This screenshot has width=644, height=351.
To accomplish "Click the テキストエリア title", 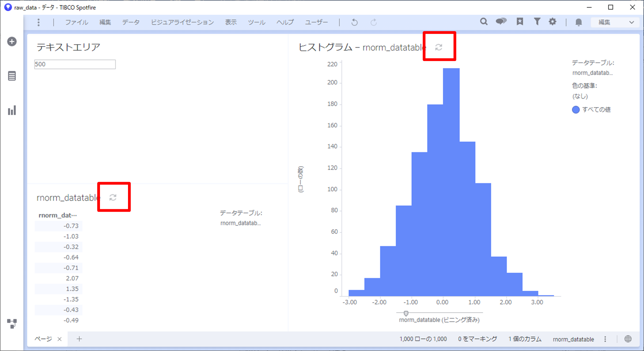I will 68,47.
